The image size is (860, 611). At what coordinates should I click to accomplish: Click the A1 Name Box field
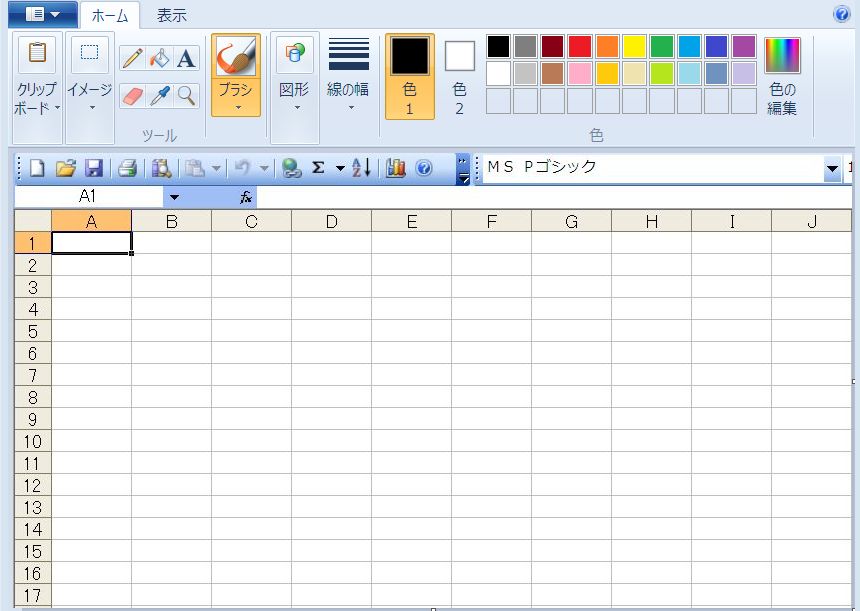pos(88,197)
